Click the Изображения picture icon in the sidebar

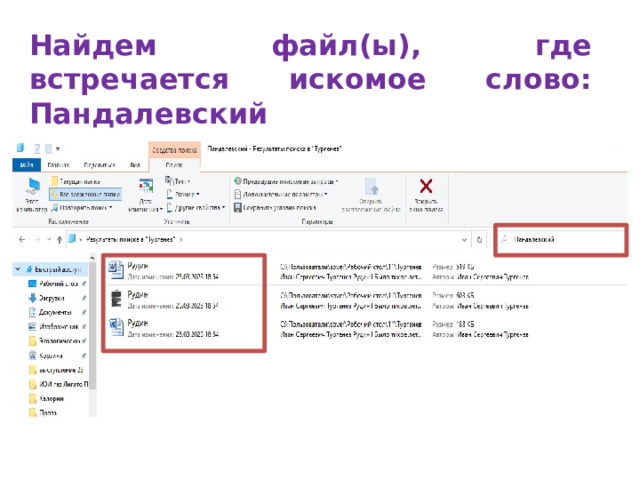point(33,327)
